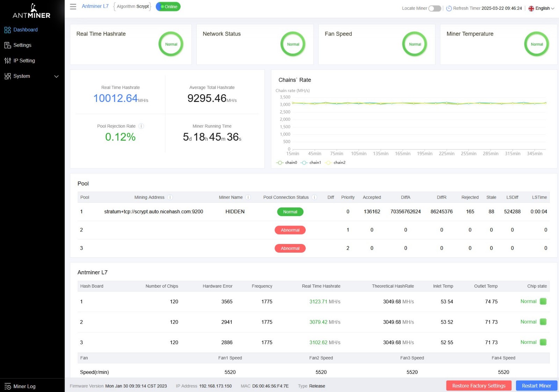559x392 pixels.
Task: Click pool 3 Abnormal status badge
Action: point(290,248)
